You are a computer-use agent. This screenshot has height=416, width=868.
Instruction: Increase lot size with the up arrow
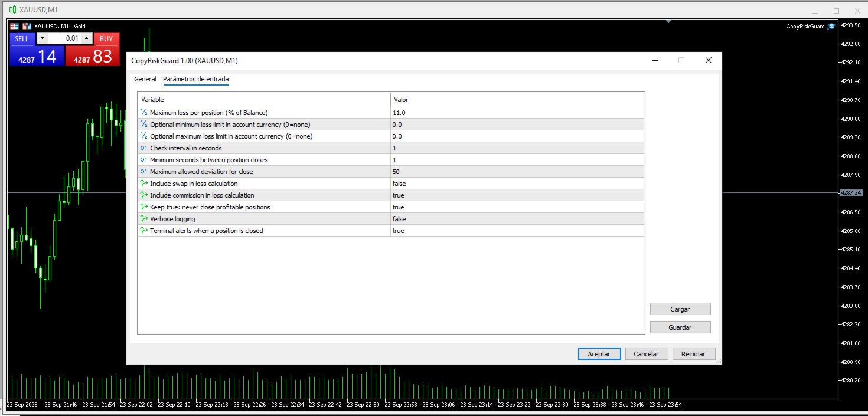[87, 38]
